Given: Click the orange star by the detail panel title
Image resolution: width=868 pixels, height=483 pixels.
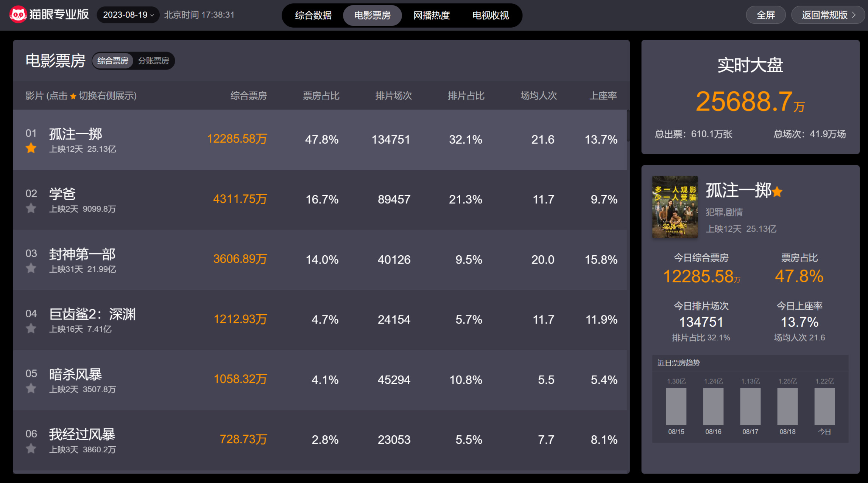Looking at the screenshot, I should [x=777, y=192].
